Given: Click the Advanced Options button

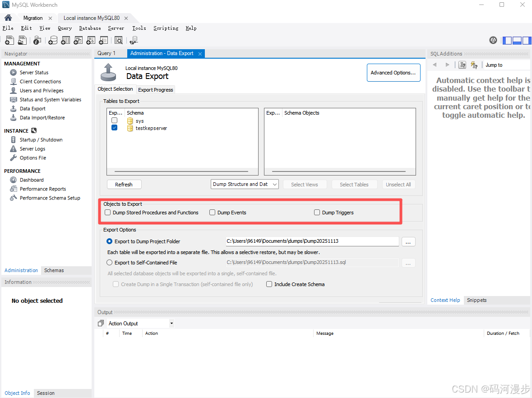Looking at the screenshot, I should (393, 73).
